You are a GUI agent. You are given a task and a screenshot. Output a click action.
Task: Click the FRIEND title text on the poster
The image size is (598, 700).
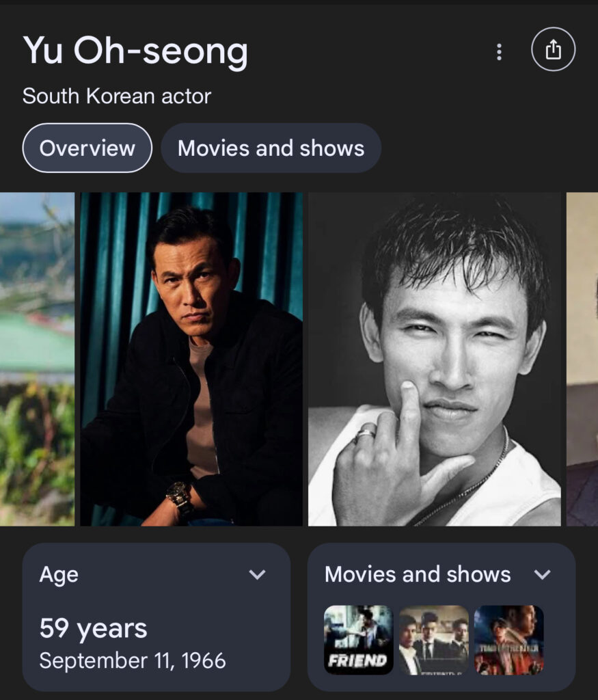click(357, 661)
